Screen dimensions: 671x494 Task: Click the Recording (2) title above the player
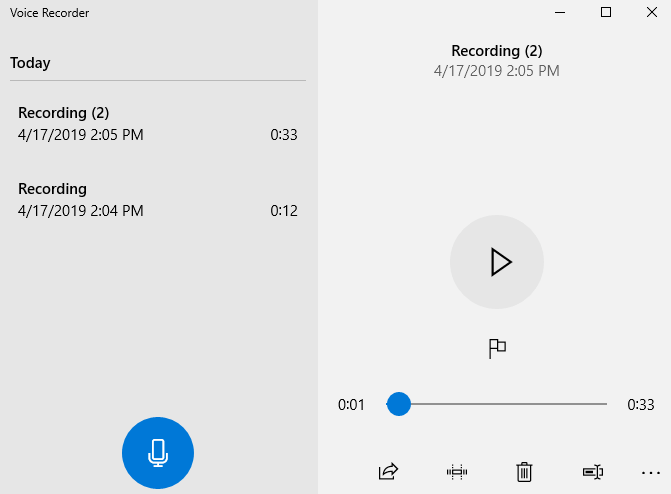(496, 51)
